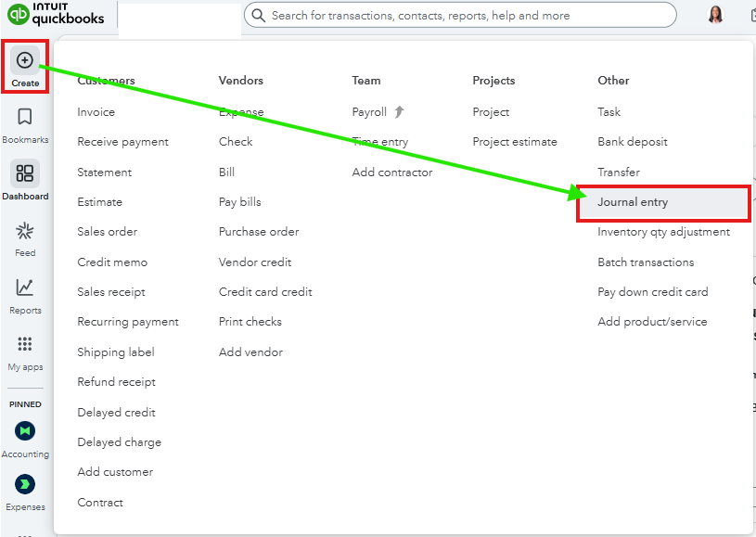
Task: Select Delayed credit
Action: 116,413
